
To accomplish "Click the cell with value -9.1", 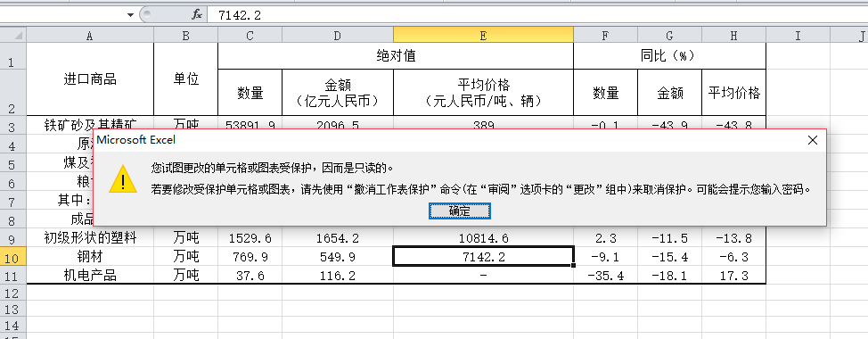I will (606, 257).
